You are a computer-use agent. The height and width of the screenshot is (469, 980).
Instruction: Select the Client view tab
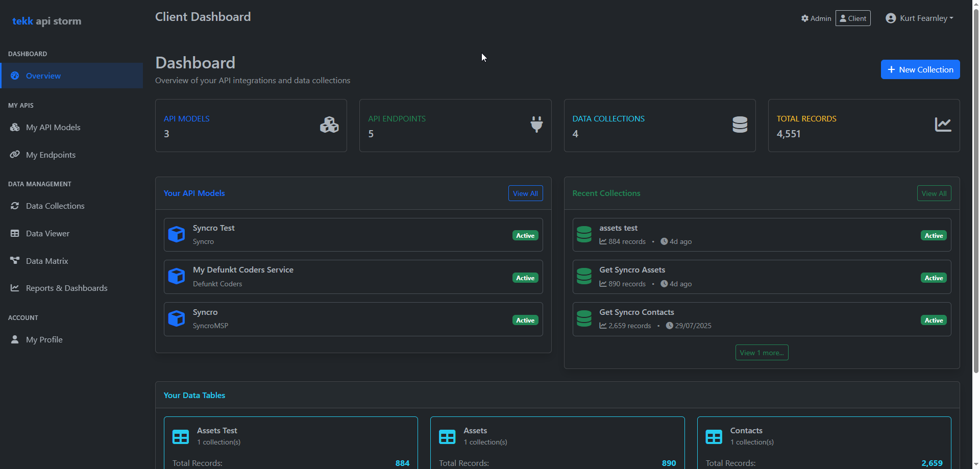852,18
